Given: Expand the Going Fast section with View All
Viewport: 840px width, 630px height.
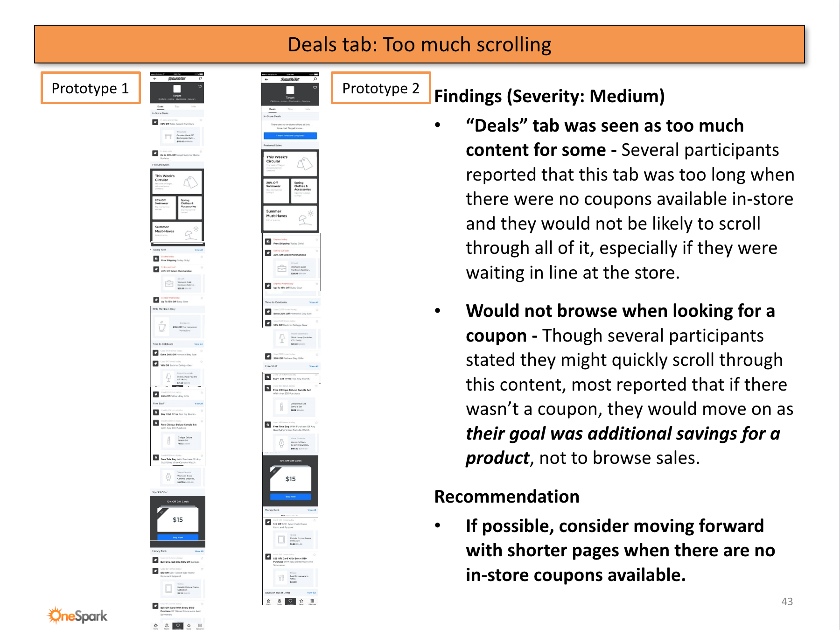Looking at the screenshot, I should pyautogui.click(x=200, y=250).
